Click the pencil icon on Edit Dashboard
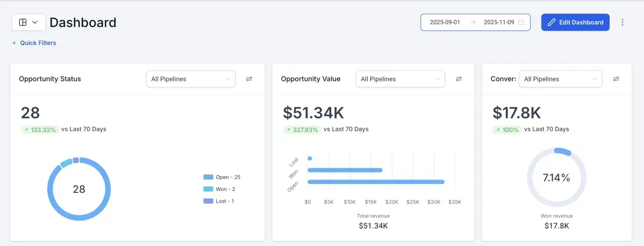Image resolution: width=644 pixels, height=246 pixels. click(551, 23)
